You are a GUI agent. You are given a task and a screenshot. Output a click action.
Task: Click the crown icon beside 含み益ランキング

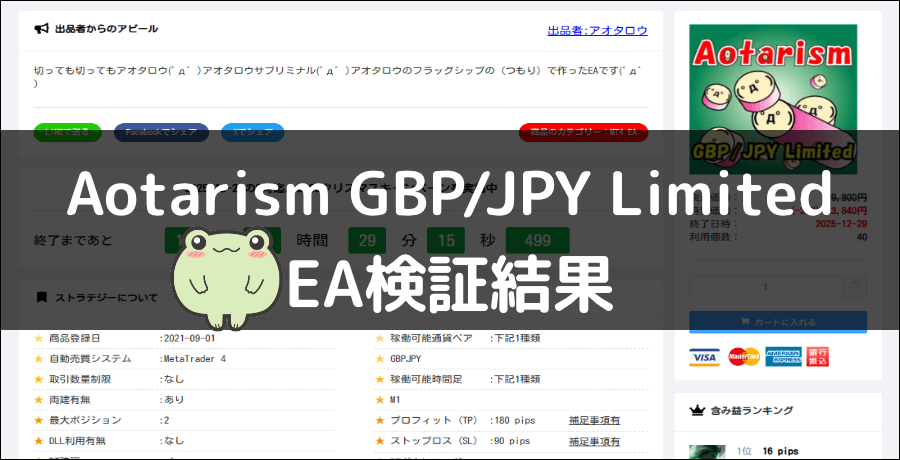pyautogui.click(x=697, y=410)
